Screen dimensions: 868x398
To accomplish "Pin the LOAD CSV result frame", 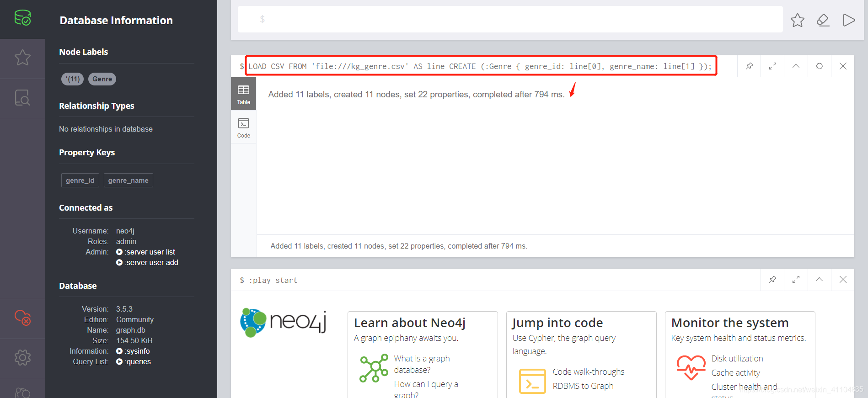I will [x=749, y=66].
